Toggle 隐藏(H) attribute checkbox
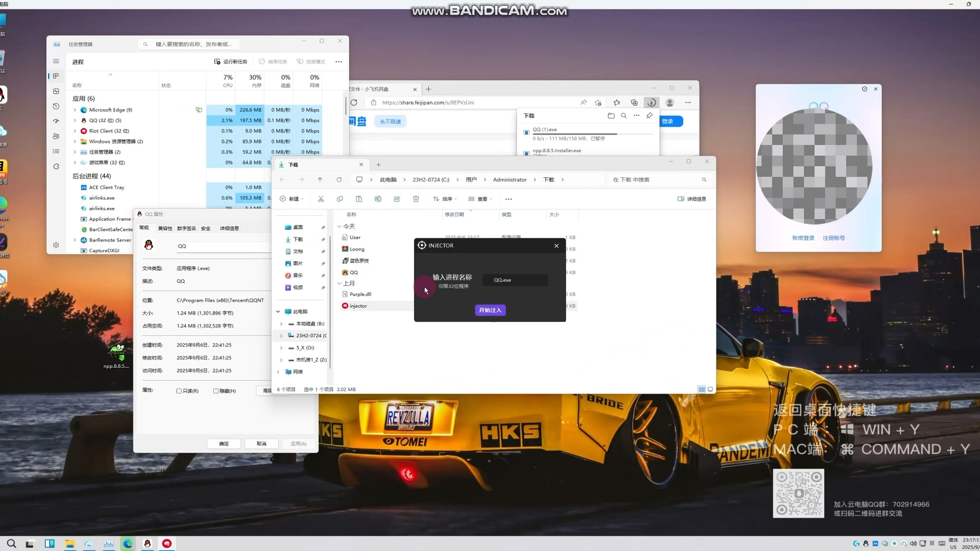The width and height of the screenshot is (980, 551). click(215, 391)
